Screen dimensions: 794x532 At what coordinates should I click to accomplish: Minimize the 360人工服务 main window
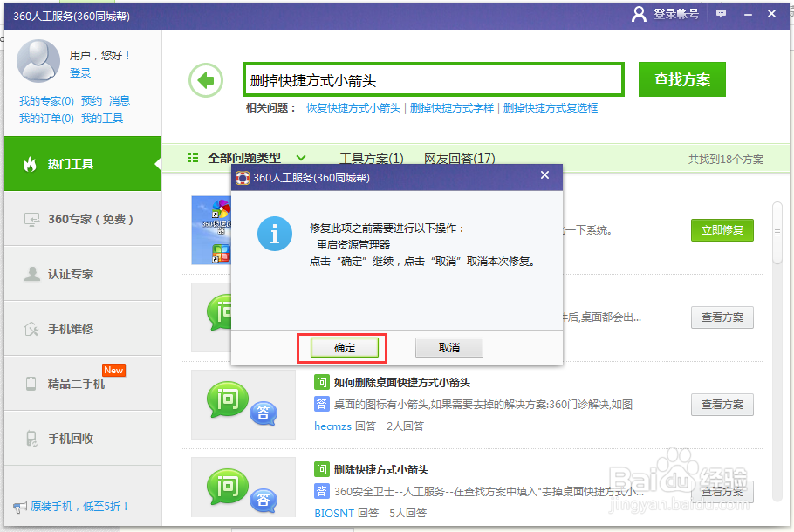(748, 15)
